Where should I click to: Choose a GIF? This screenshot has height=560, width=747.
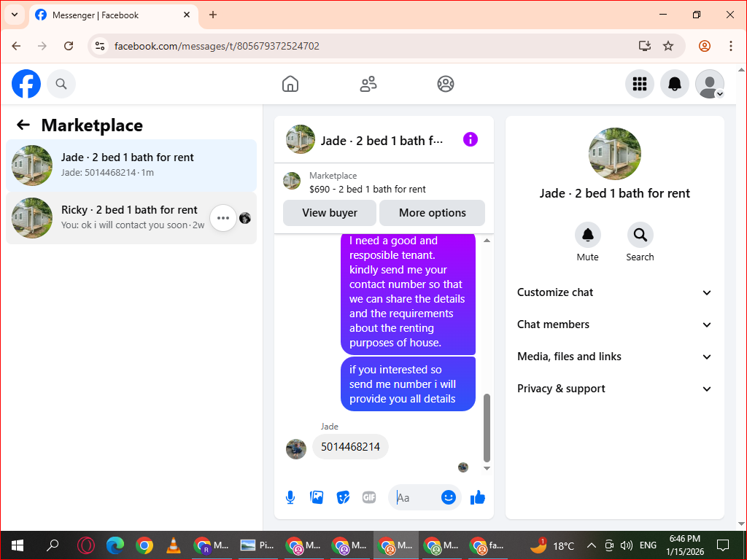click(x=369, y=497)
